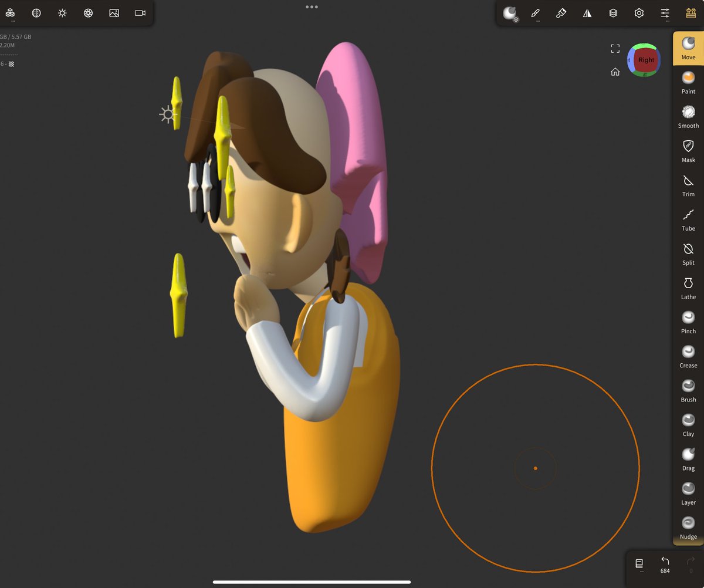Open the Scene menu icon

point(11,13)
